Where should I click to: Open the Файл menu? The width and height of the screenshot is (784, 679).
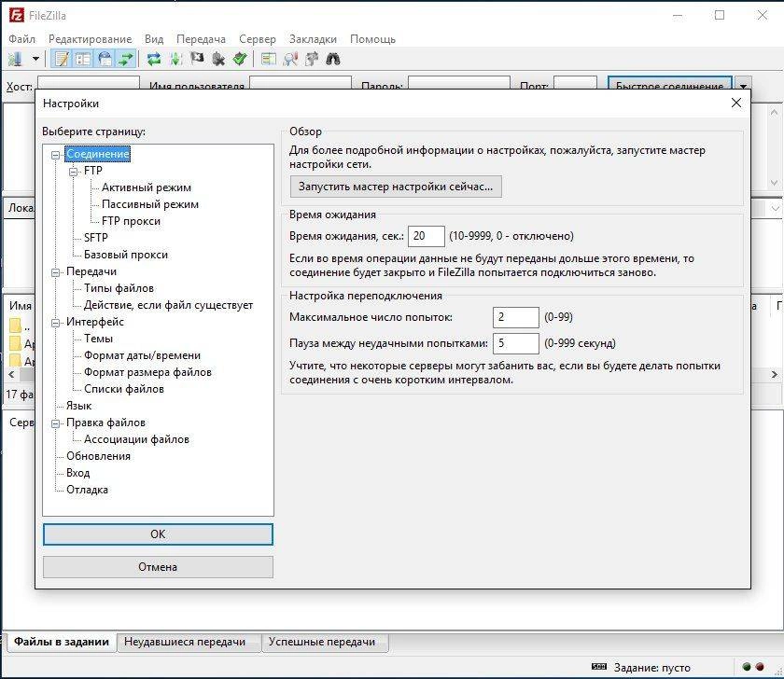(22, 39)
